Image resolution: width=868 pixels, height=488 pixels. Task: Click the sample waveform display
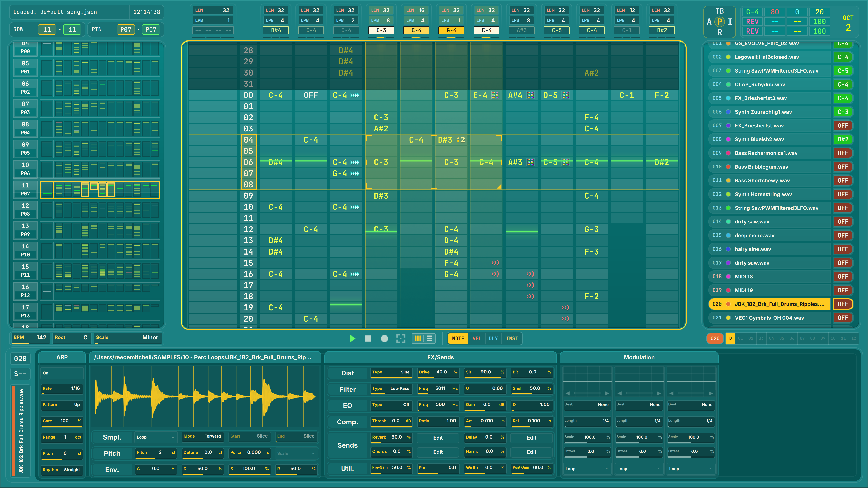(x=205, y=397)
